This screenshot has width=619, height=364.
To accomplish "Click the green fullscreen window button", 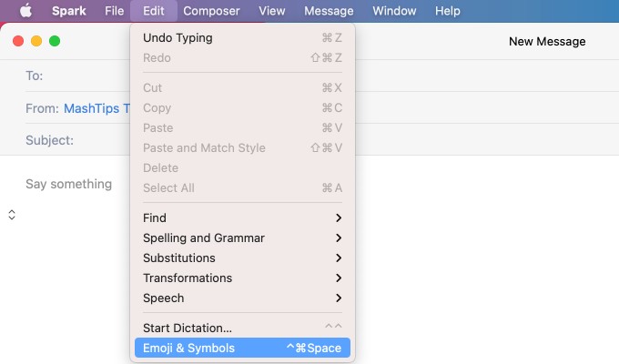I will 55,41.
